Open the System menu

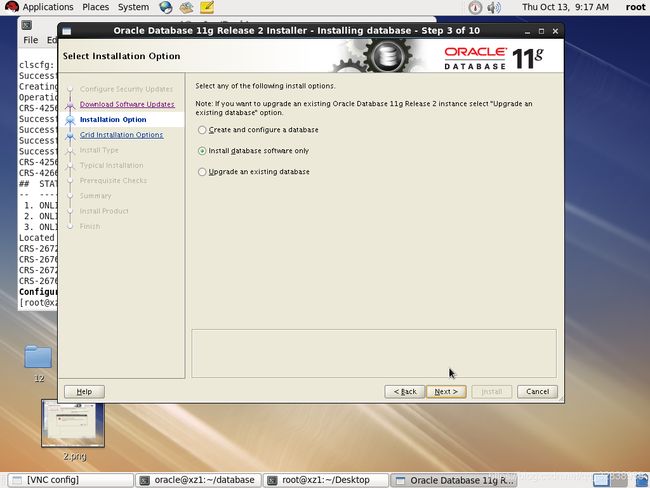[x=133, y=7]
